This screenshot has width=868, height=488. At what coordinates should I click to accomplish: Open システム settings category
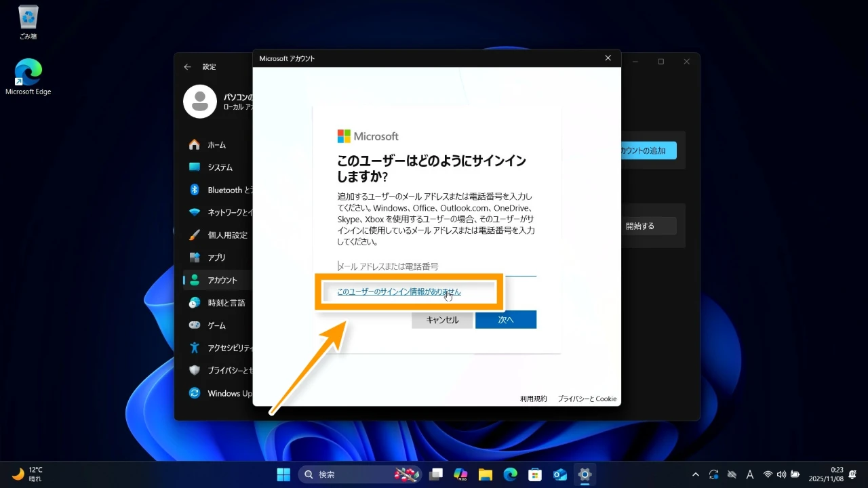pos(220,167)
